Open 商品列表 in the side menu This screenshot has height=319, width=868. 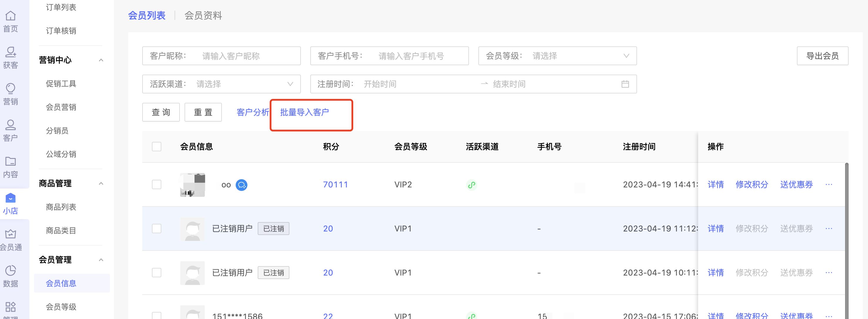pos(61,207)
